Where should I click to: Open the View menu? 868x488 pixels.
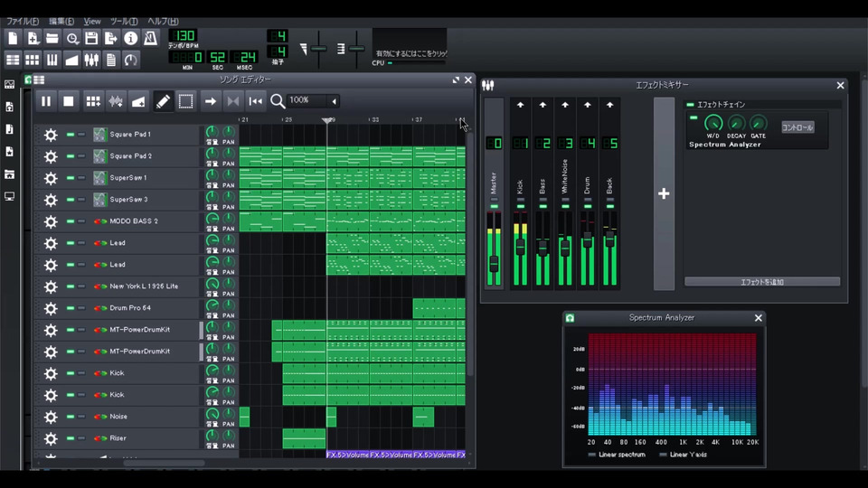coord(92,21)
